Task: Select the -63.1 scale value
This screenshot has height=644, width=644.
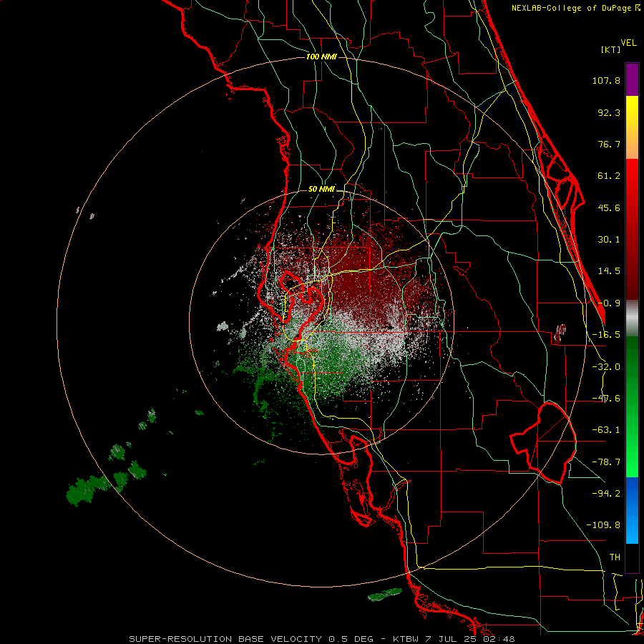Action: click(606, 430)
